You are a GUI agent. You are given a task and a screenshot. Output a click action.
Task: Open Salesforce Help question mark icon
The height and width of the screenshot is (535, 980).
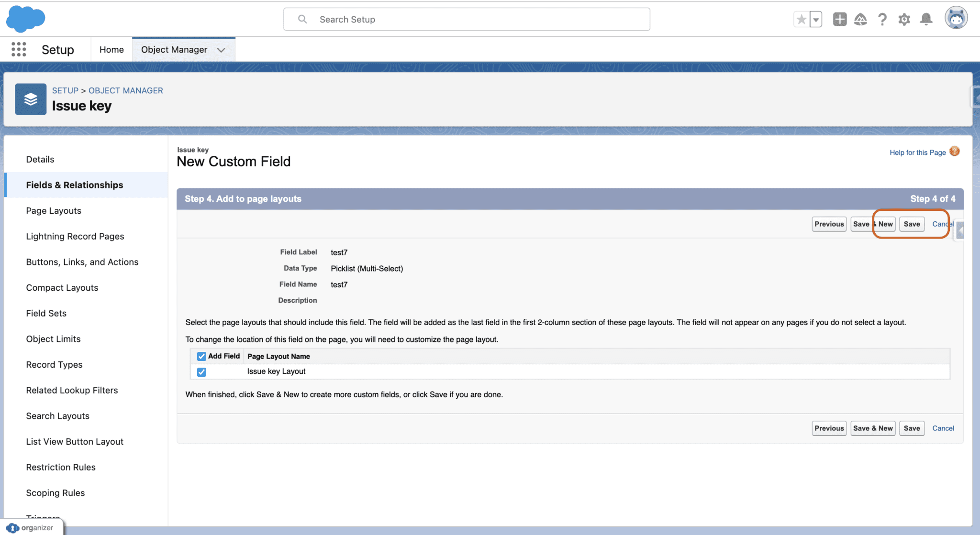(x=882, y=19)
